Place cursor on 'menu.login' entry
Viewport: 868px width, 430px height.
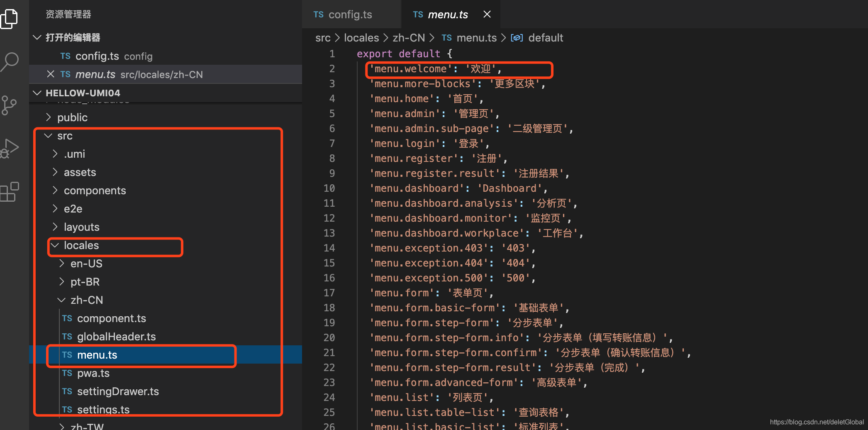point(429,143)
